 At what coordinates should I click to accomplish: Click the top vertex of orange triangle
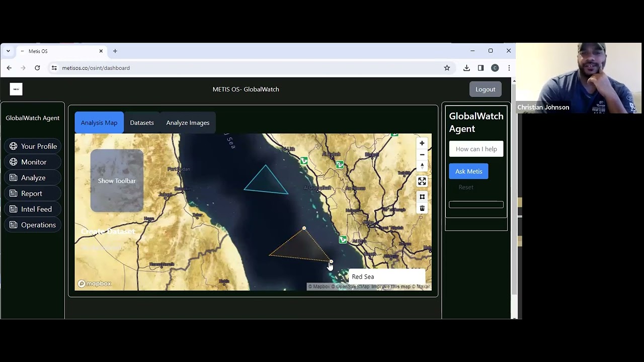click(304, 228)
